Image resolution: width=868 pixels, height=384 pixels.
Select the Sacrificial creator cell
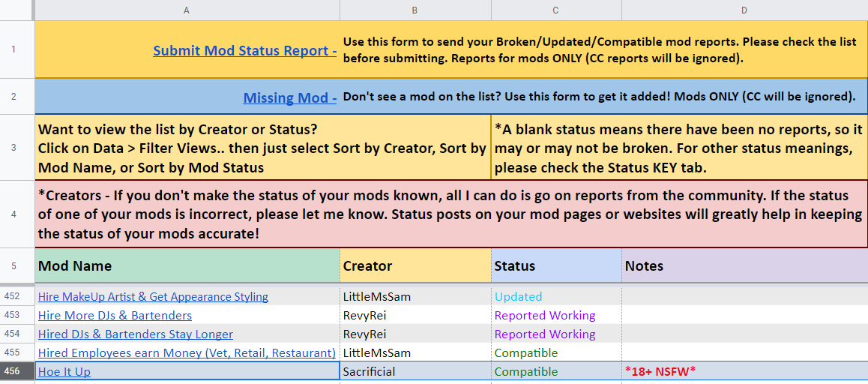pyautogui.click(x=415, y=372)
